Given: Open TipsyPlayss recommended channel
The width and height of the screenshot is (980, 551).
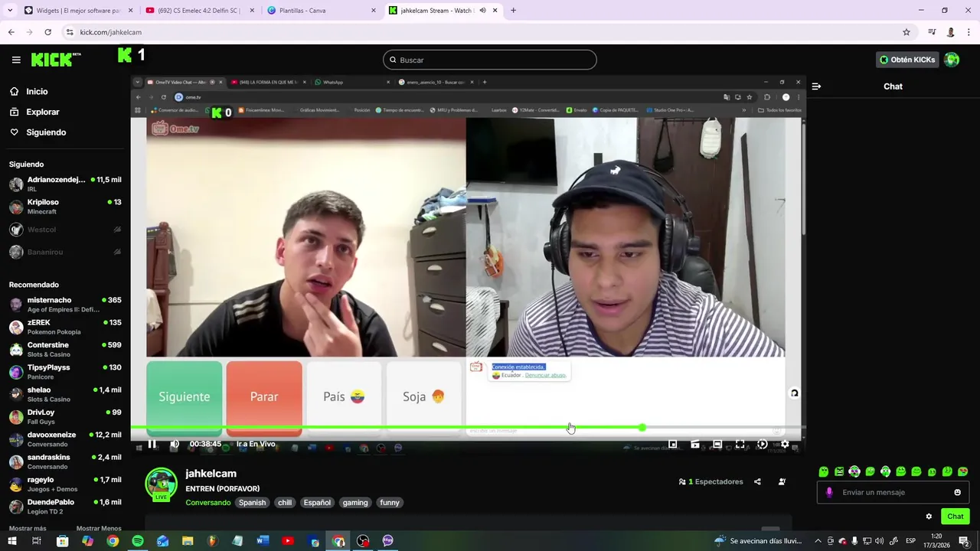Looking at the screenshot, I should click(x=65, y=372).
